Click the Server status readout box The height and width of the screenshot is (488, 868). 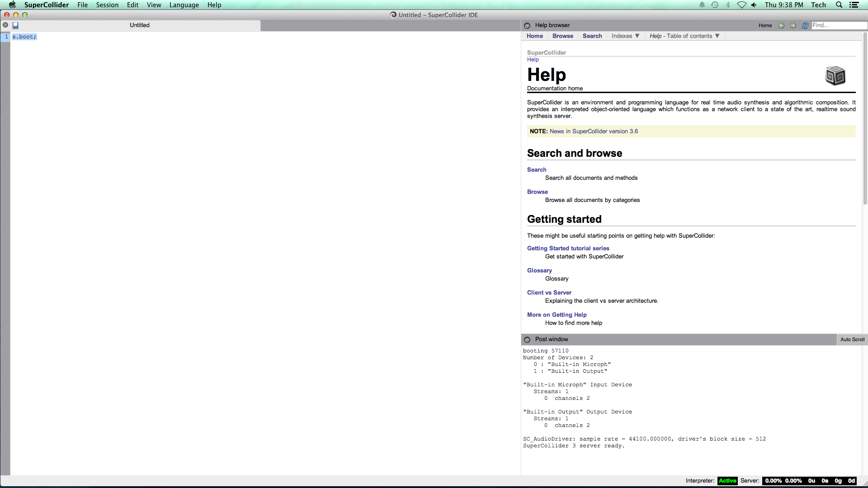click(810, 481)
